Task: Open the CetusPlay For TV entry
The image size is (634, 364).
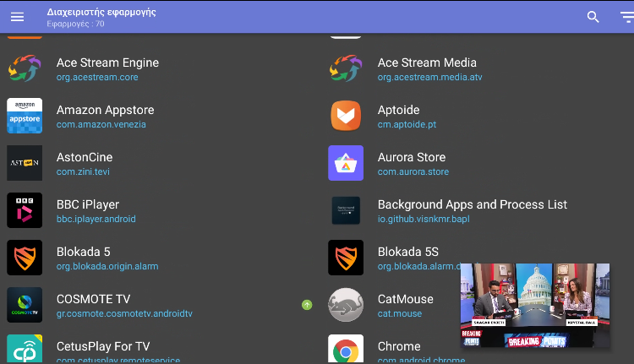Action: 103,346
